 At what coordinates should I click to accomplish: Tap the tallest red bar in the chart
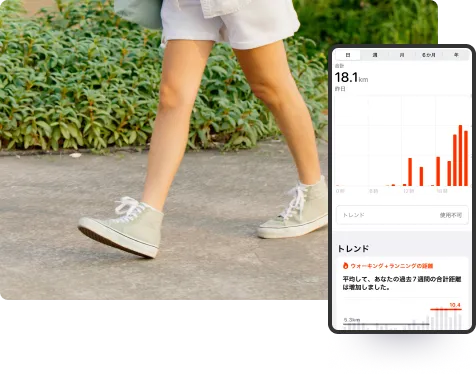[460, 155]
